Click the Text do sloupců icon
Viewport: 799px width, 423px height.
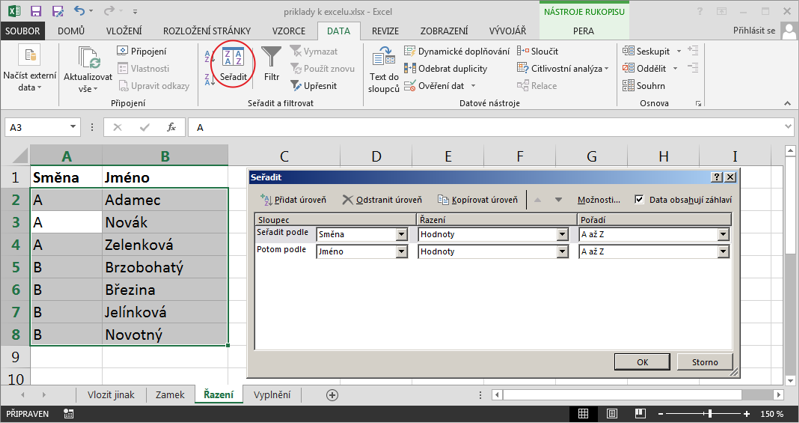point(384,56)
